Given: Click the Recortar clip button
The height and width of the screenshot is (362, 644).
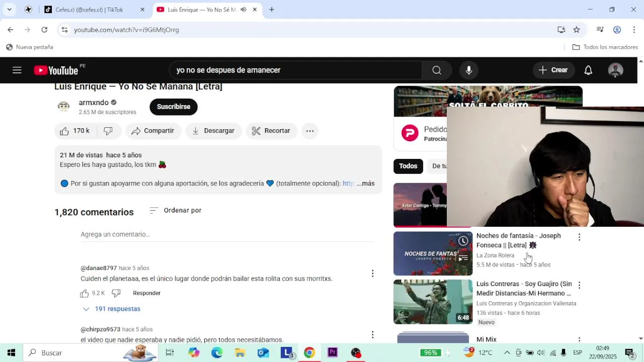Looking at the screenshot, I should pos(271,131).
